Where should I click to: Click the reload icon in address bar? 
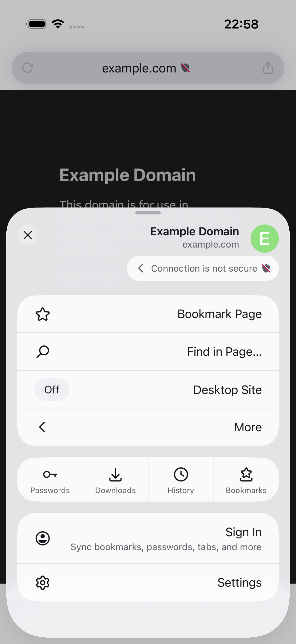coord(28,68)
